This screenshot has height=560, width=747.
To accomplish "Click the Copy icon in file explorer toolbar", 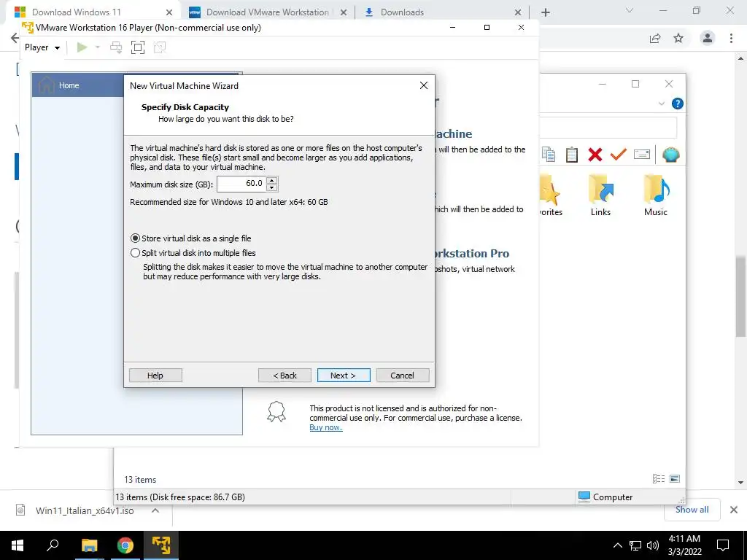I will click(x=549, y=155).
